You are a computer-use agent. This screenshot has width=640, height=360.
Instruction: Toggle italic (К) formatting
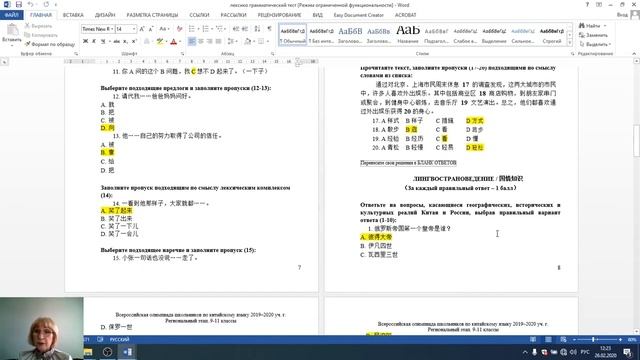(94, 41)
